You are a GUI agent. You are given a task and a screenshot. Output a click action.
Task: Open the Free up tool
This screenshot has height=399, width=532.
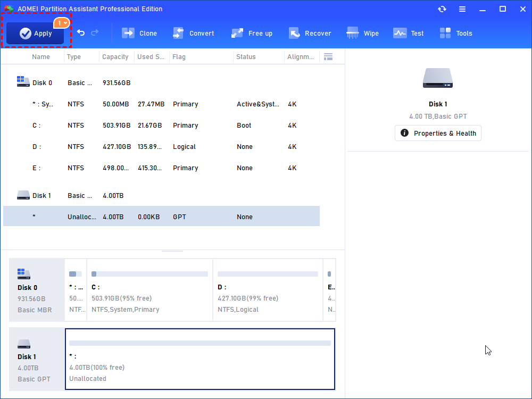click(x=252, y=33)
